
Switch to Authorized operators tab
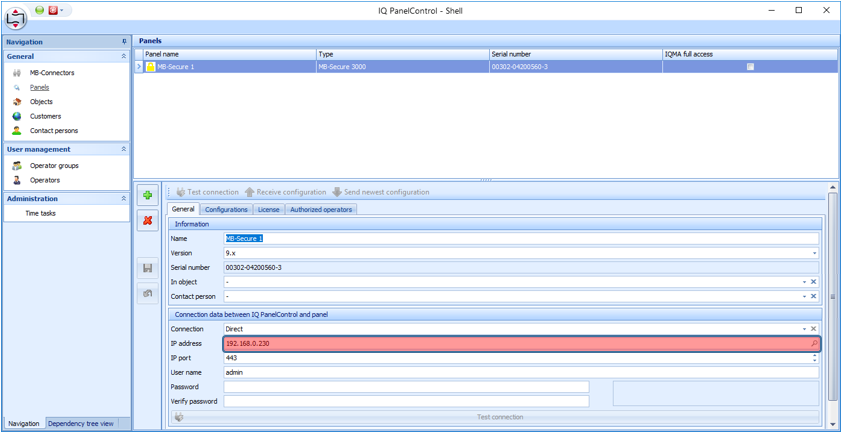[x=321, y=209]
